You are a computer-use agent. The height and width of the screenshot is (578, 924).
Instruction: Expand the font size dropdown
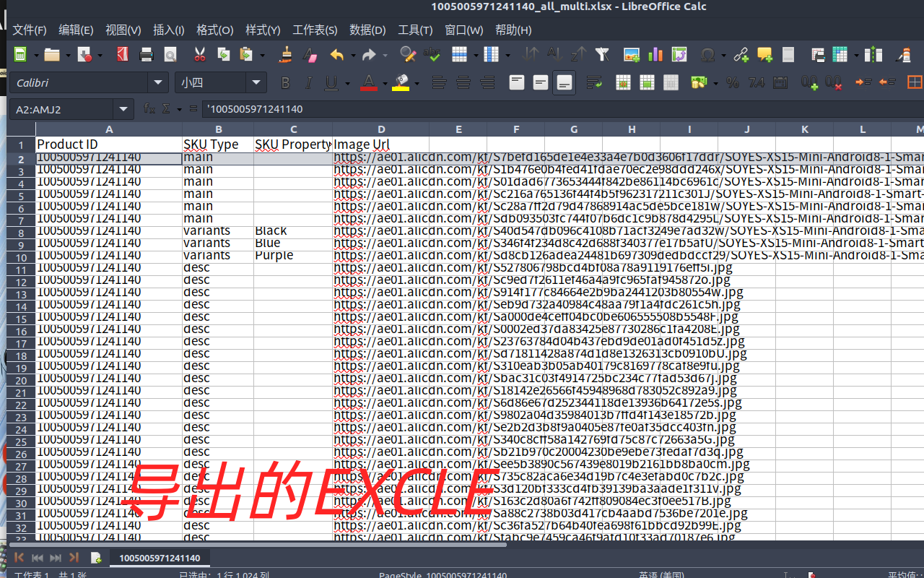click(x=256, y=83)
